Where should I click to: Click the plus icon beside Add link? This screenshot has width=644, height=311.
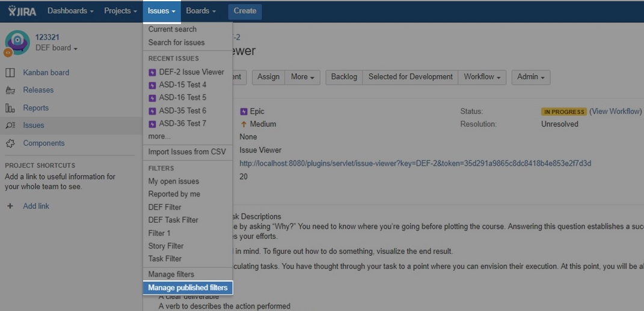(10, 206)
